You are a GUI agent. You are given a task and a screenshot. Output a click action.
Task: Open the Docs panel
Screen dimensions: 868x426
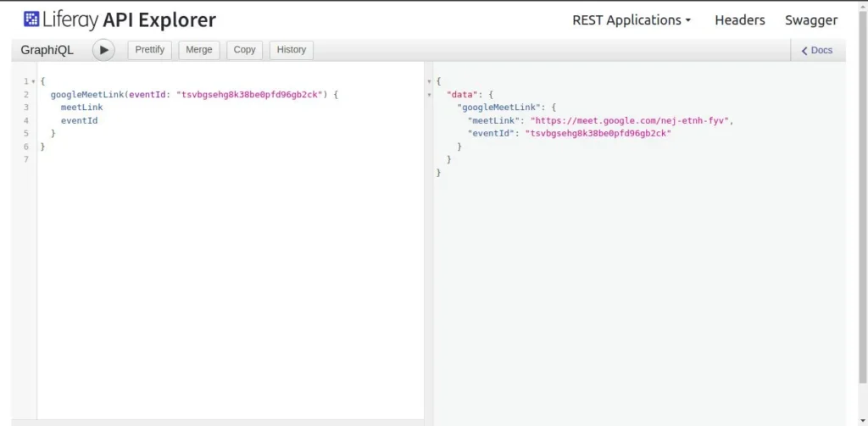tap(817, 50)
